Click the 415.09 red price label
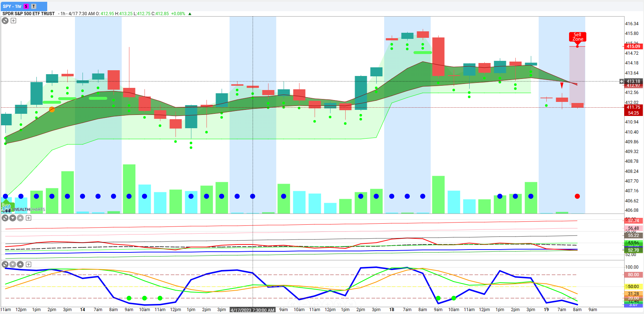The image size is (644, 314). pos(633,46)
